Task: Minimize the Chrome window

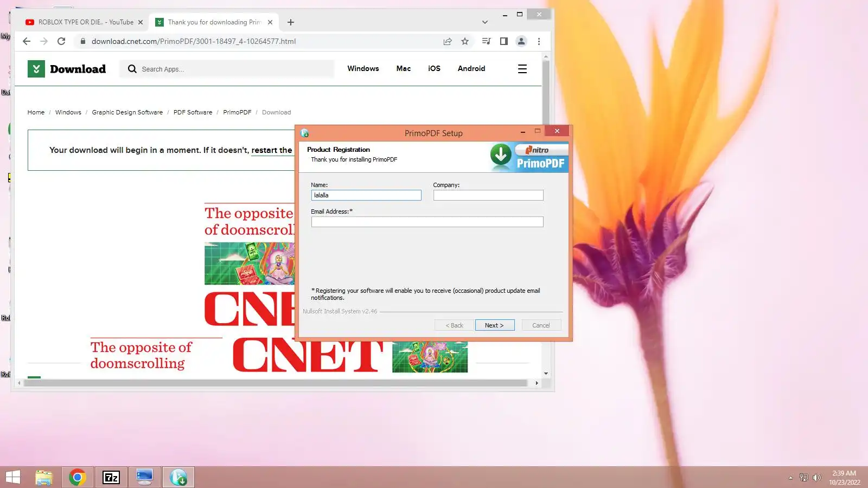Action: point(505,15)
